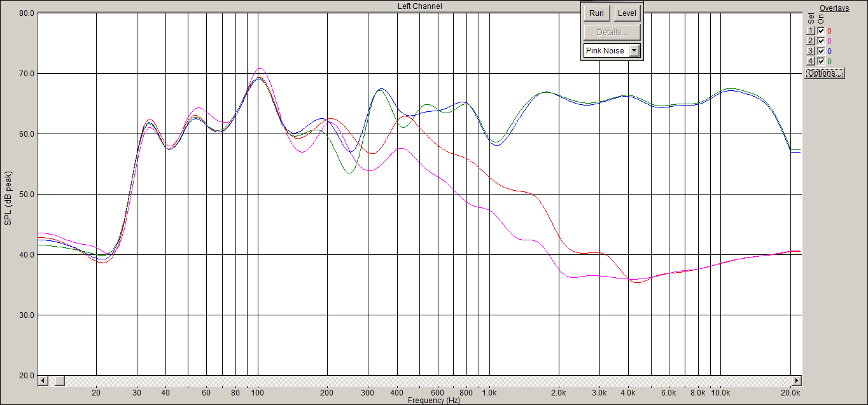The image size is (868, 405).
Task: Click the Left Channel title text
Action: (x=419, y=6)
